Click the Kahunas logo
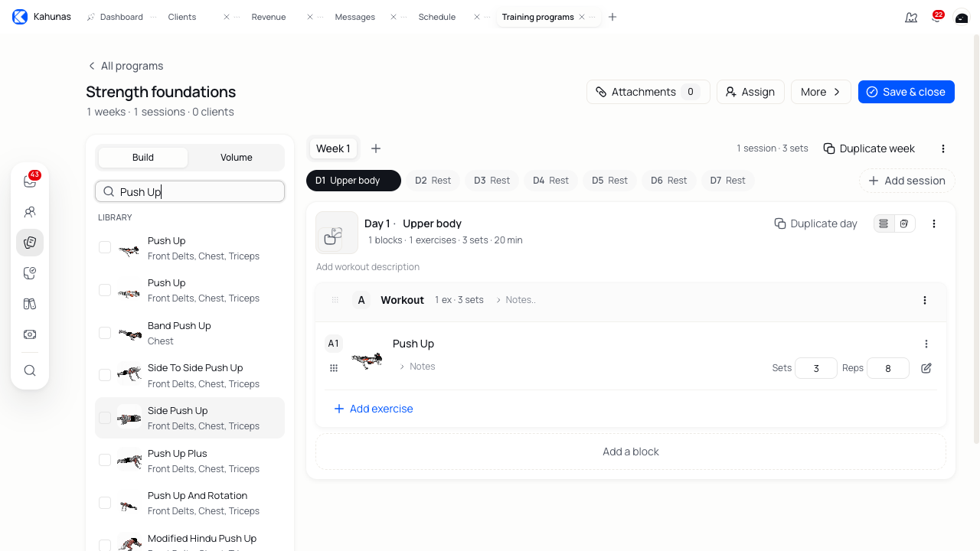 tap(20, 17)
